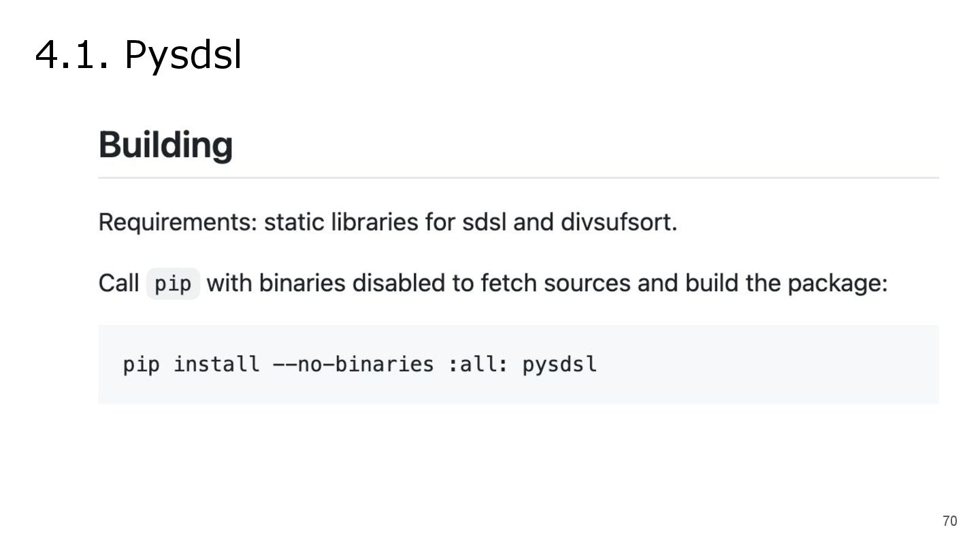Click the slide number 70
This screenshot has height=551, width=980.
(949, 521)
